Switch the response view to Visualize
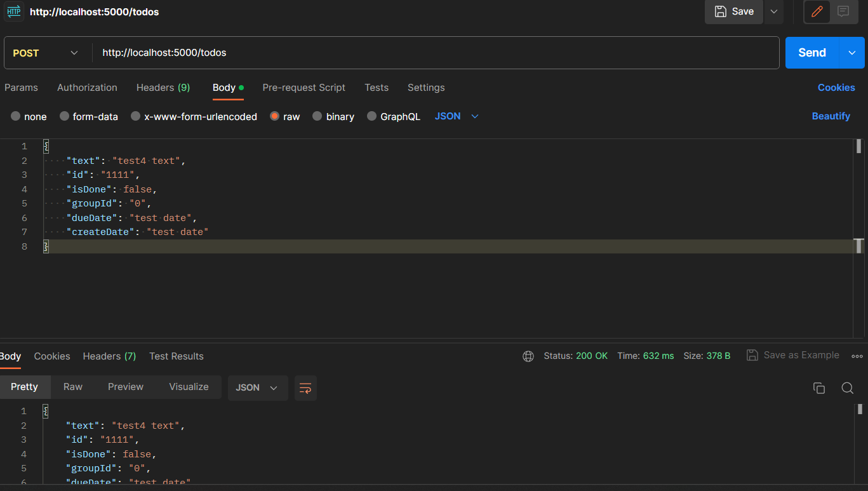Screen dimensions: 868x491 click(x=189, y=387)
